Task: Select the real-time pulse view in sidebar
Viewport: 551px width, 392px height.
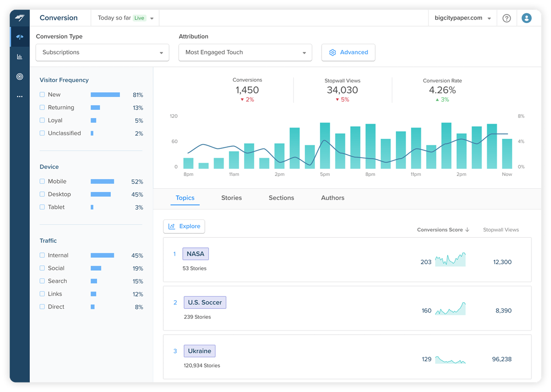Action: coord(19,36)
